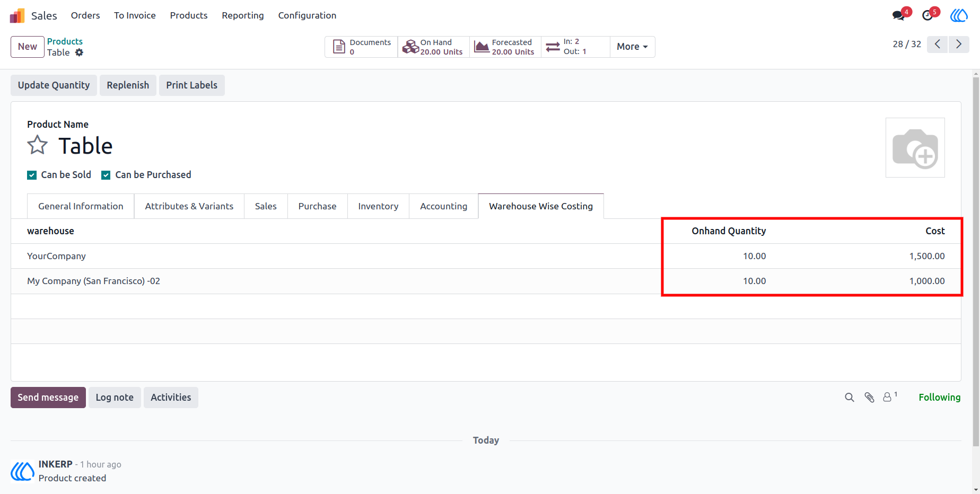Screen dimensions: 980x494
Task: Open the Orders menu
Action: [x=85, y=15]
